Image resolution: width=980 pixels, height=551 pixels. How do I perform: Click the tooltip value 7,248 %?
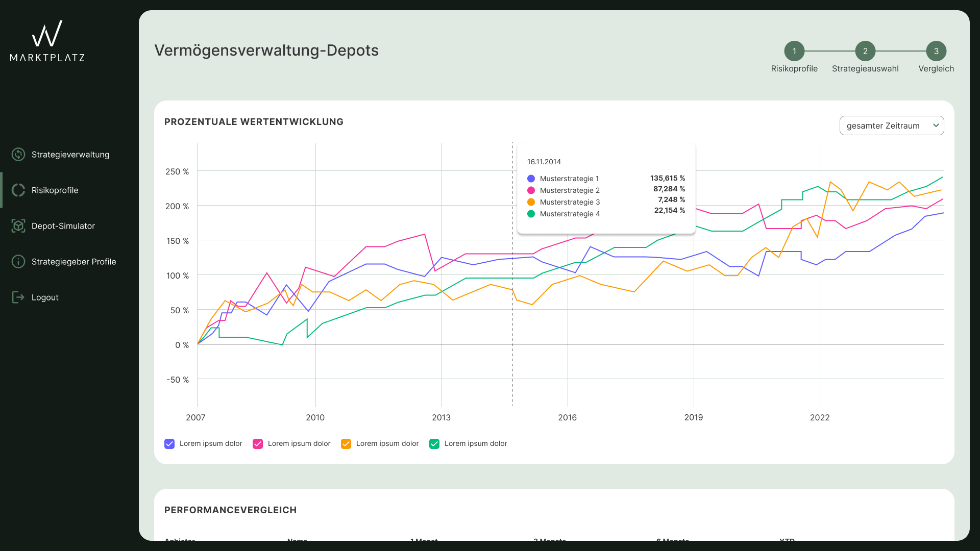tap(672, 199)
